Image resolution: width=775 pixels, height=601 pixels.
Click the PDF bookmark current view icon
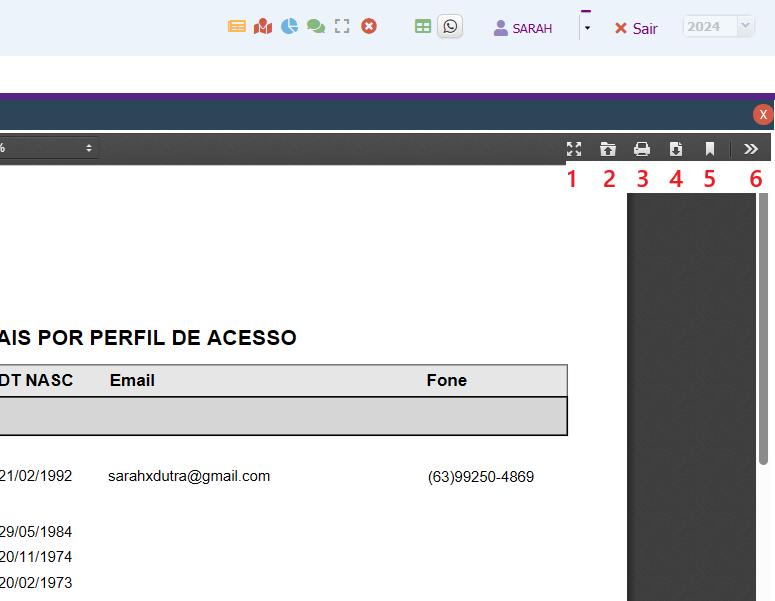tap(710, 149)
